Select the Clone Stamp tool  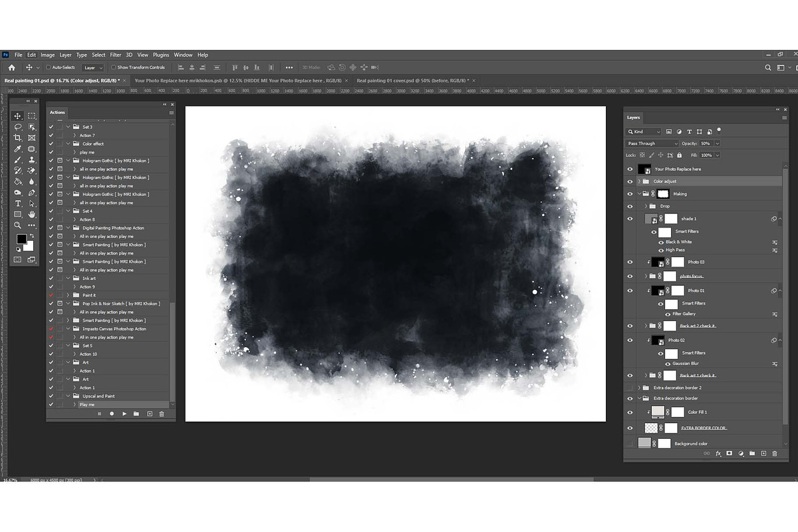pos(32,160)
